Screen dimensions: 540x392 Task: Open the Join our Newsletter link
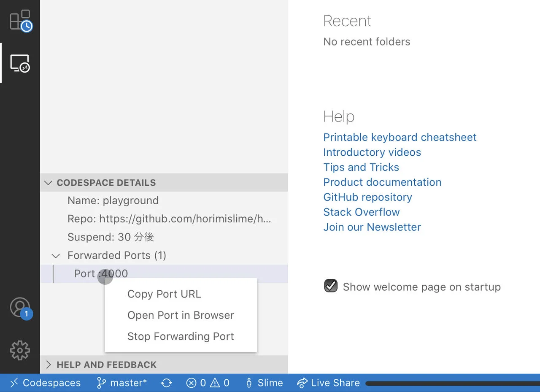pyautogui.click(x=372, y=227)
